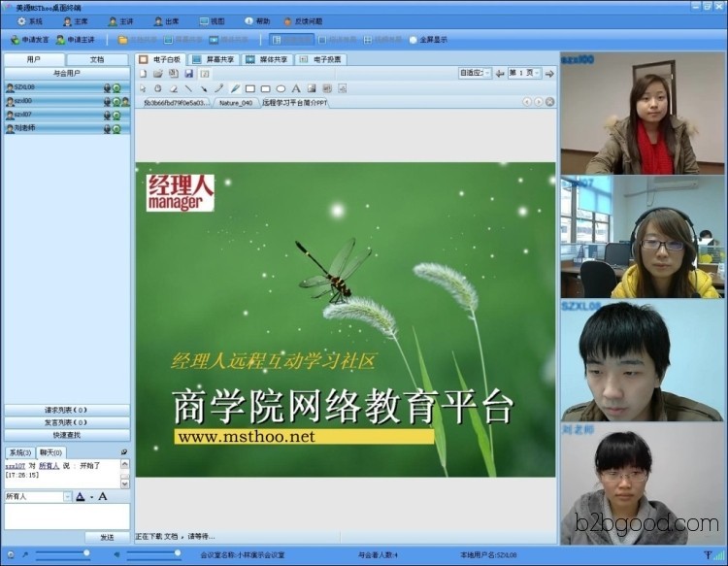The height and width of the screenshot is (566, 728).
Task: Click the 发送 send button
Action: 107,537
